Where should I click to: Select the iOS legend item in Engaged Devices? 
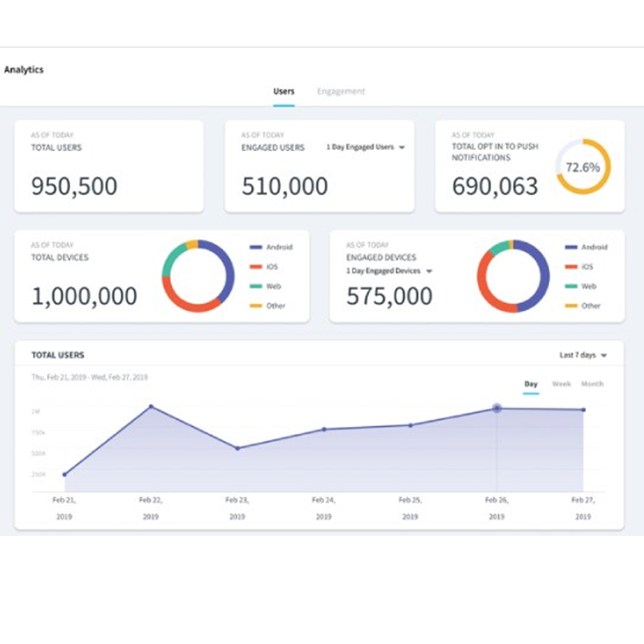587,267
